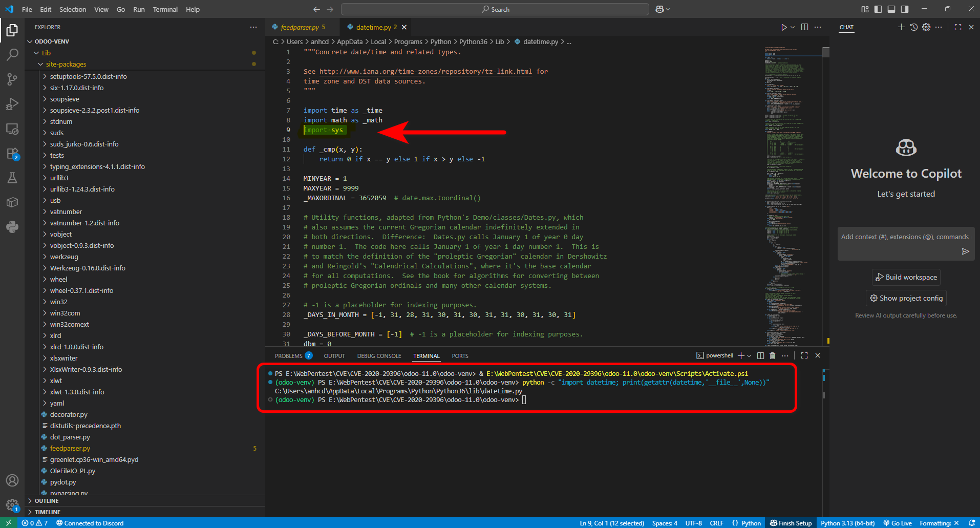Viewport: 980px width, 528px height.
Task: Open the Testing flask view
Action: pos(12,178)
